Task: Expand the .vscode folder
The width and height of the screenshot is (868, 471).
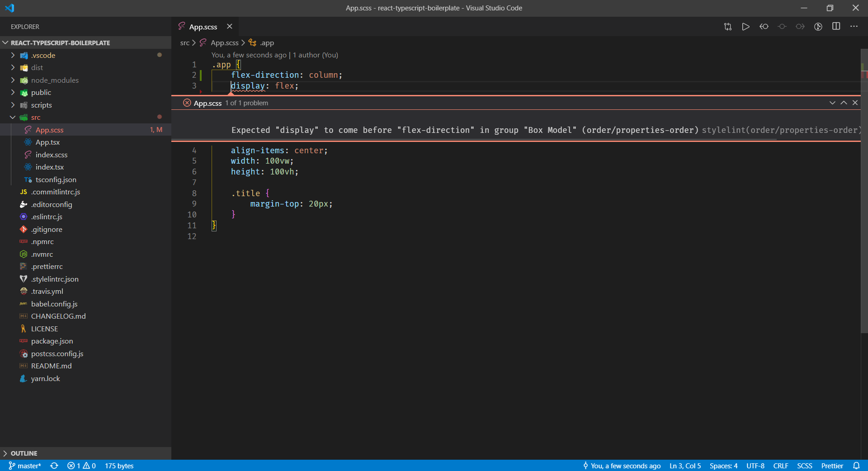Action: tap(86, 55)
